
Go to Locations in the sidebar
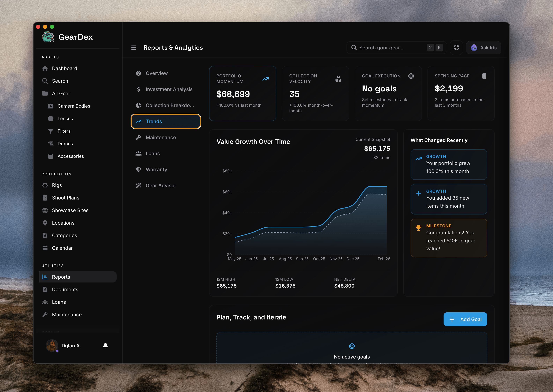[x=78, y=223]
